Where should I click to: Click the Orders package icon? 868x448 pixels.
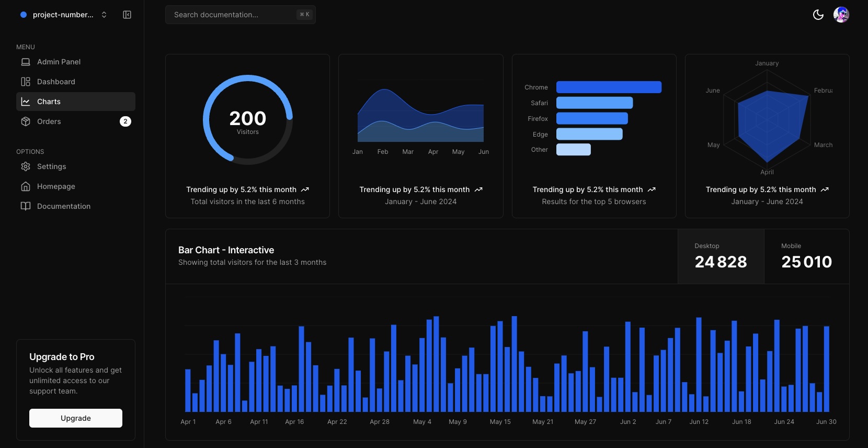click(26, 121)
